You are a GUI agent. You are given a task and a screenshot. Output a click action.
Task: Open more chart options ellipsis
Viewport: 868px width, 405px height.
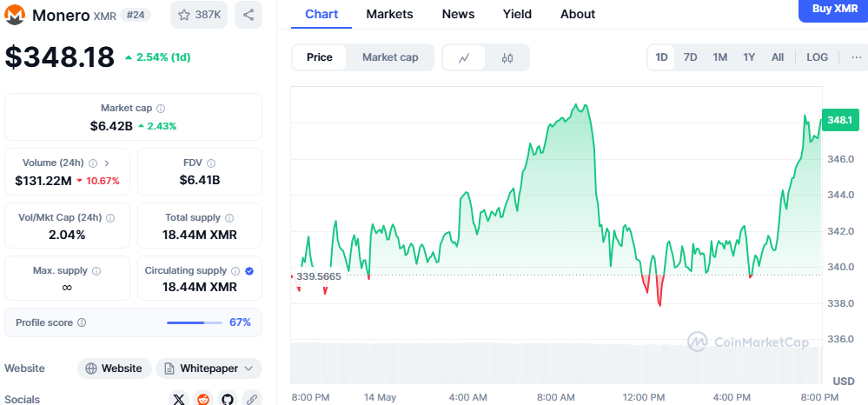[857, 57]
